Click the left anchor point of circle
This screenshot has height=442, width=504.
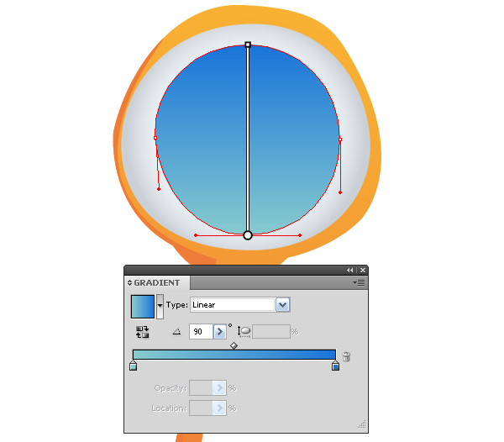155,138
